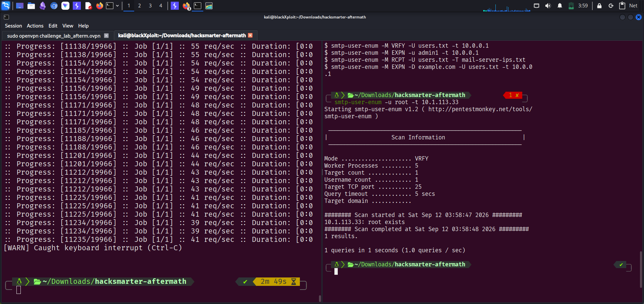Switch to workspace 4
Viewport: 644px width, 304px height.
coord(161,6)
